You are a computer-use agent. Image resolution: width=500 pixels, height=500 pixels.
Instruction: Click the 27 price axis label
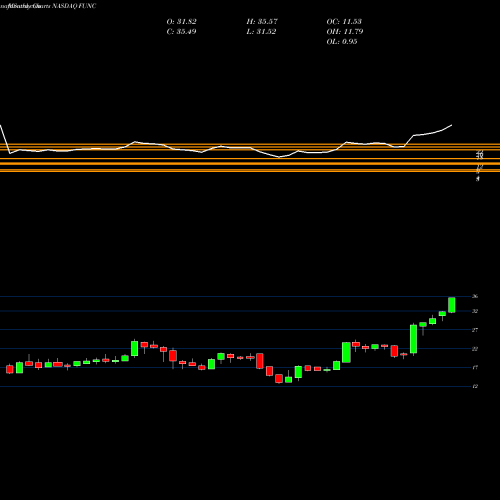[x=475, y=330]
